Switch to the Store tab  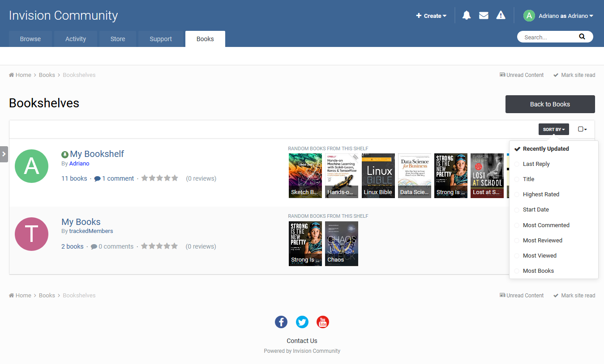point(118,39)
